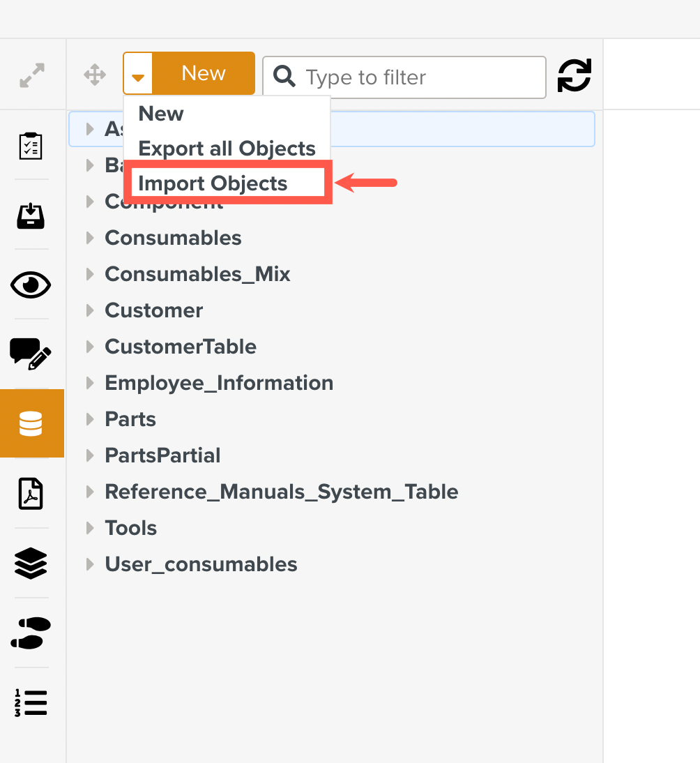The image size is (700, 763).
Task: Click the four-way move handle icon
Action: tap(95, 75)
